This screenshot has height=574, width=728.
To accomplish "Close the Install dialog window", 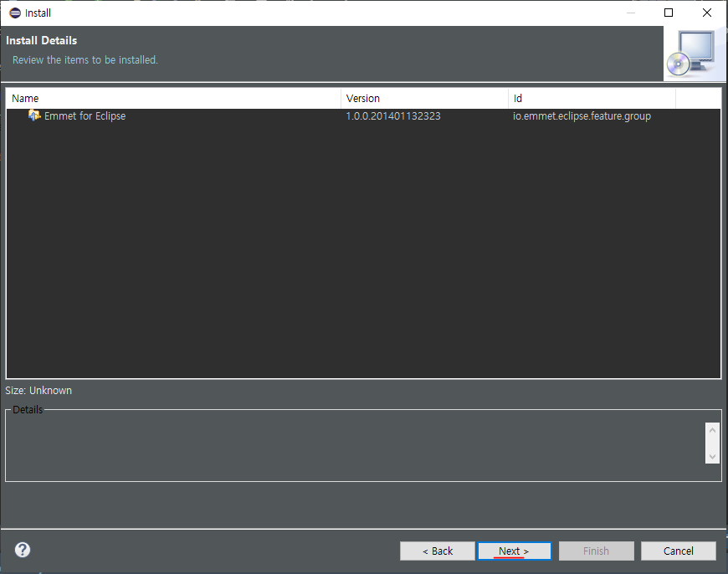I will pos(706,13).
